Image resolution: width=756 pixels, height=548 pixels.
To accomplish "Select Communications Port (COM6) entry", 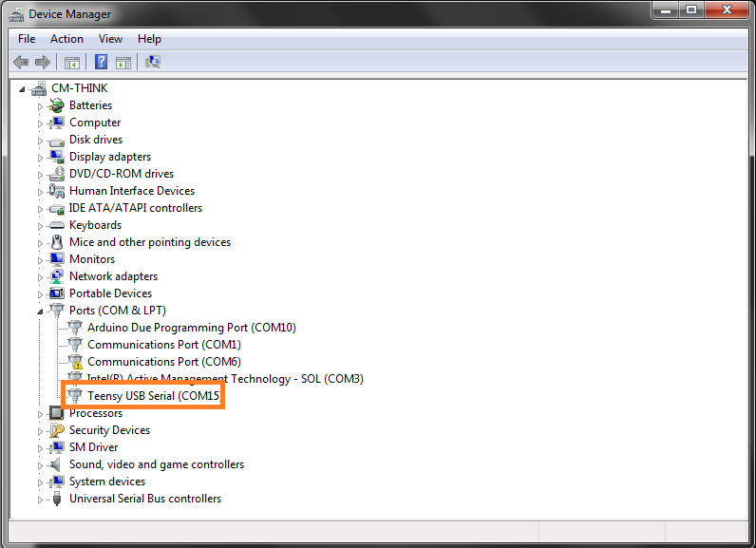I will pyautogui.click(x=164, y=362).
